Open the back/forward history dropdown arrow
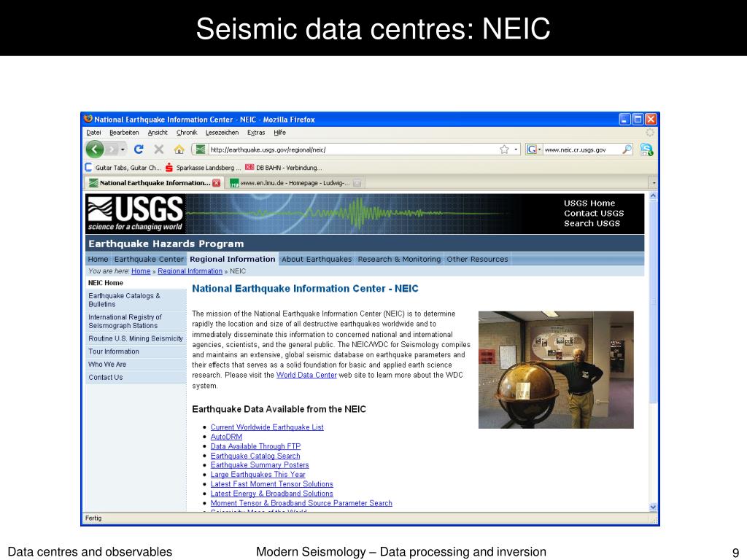 pyautogui.click(x=123, y=149)
